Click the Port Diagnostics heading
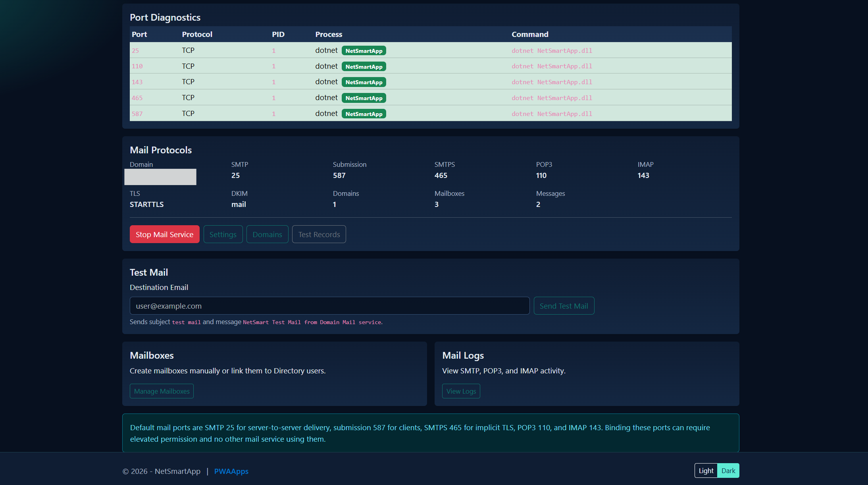The image size is (868, 485). [x=165, y=17]
